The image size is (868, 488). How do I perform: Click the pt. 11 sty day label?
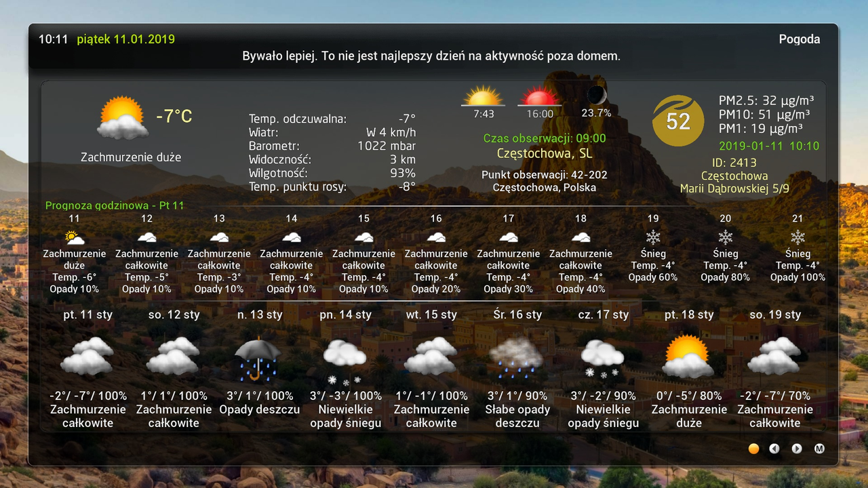pos(87,314)
